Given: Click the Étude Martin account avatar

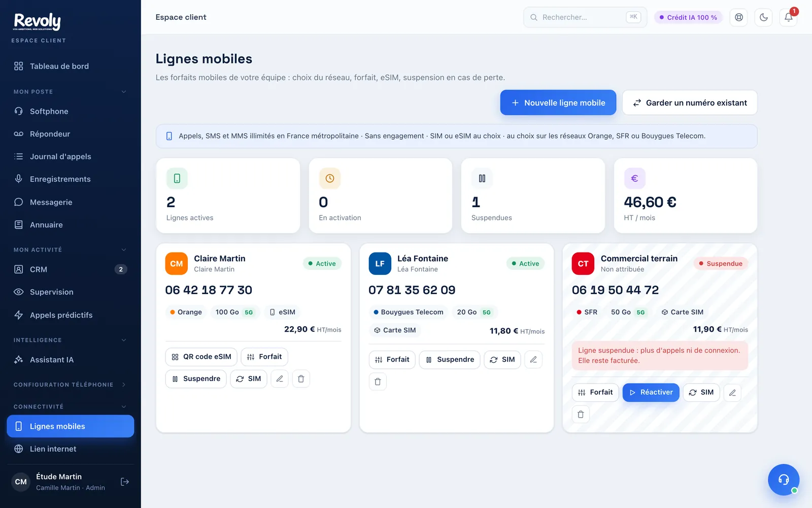Looking at the screenshot, I should pyautogui.click(x=21, y=482).
